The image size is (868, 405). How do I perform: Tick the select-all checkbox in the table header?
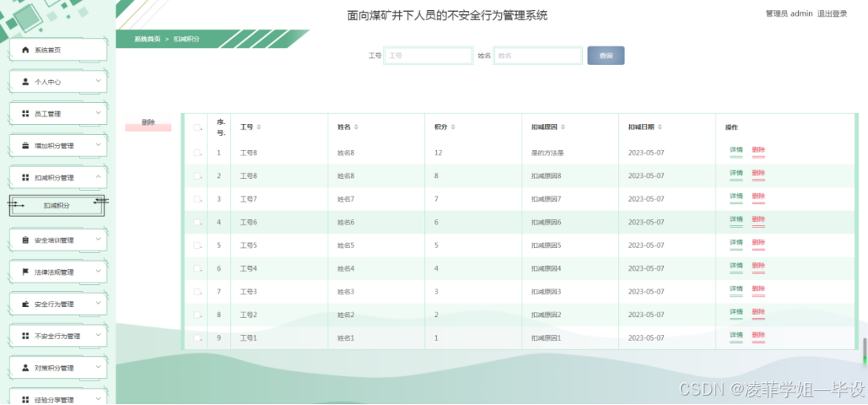[196, 128]
